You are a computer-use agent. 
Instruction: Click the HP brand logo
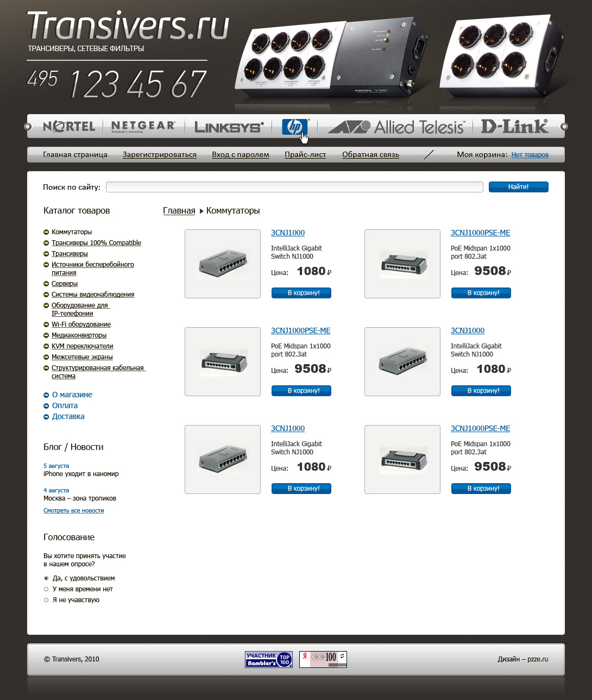pyautogui.click(x=295, y=127)
